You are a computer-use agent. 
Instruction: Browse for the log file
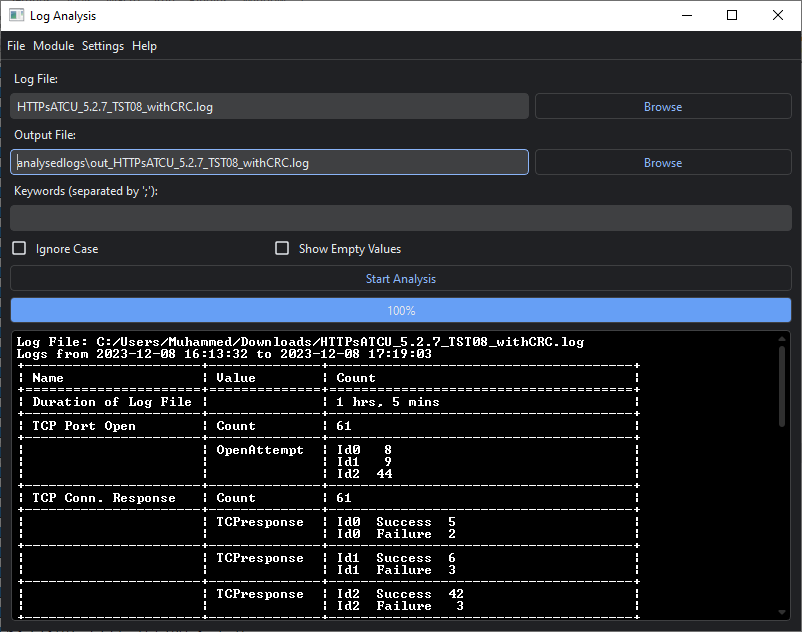pos(663,106)
